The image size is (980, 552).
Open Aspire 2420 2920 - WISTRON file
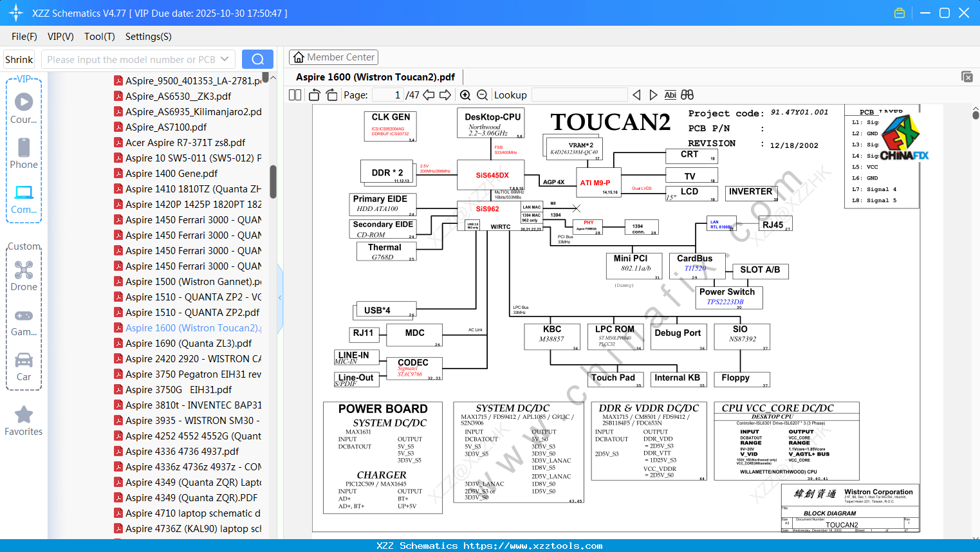tap(194, 358)
